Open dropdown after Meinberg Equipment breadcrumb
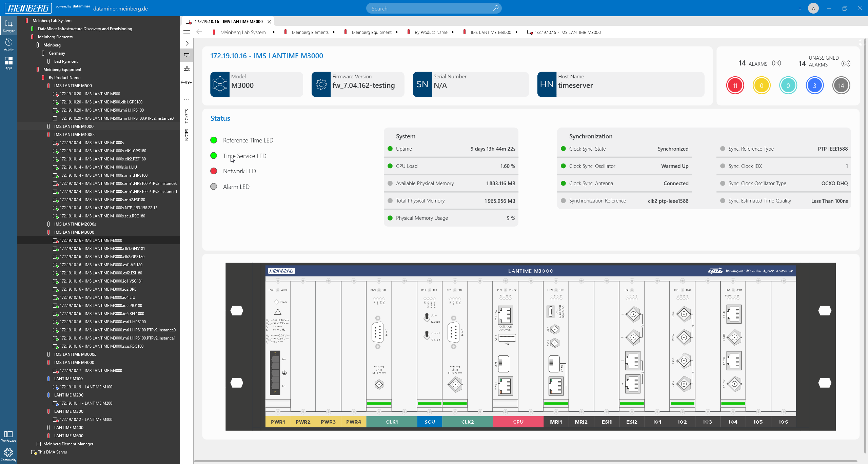The width and height of the screenshot is (868, 464). point(397,32)
